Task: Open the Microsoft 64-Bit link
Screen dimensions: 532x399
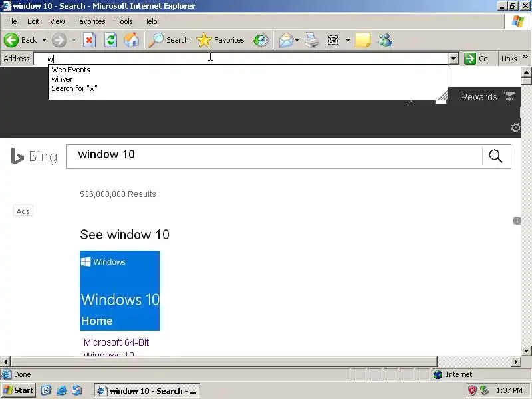Action: (116, 342)
